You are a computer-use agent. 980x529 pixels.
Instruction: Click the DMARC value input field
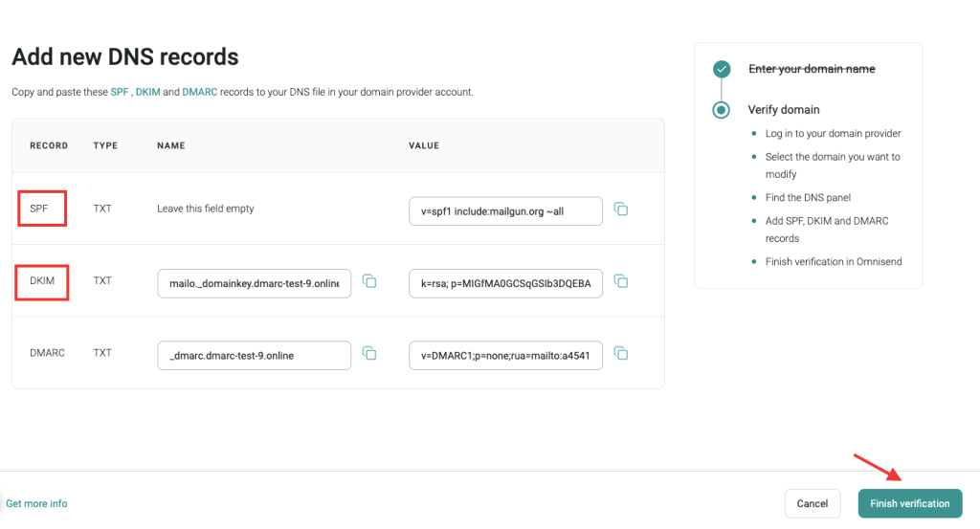click(x=505, y=355)
